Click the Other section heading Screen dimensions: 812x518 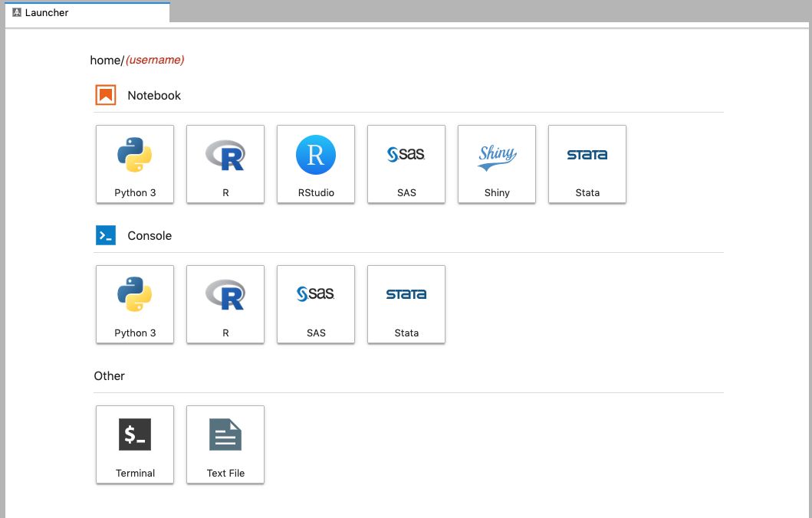tap(110, 376)
